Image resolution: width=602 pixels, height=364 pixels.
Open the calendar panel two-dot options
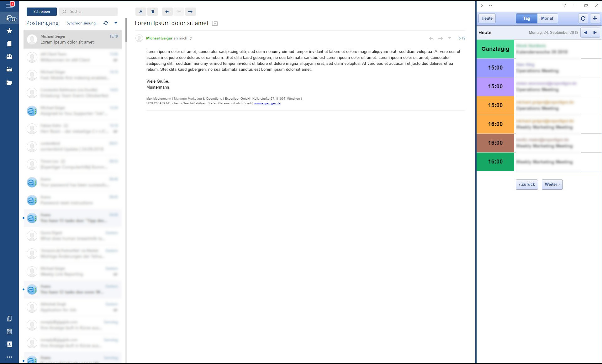point(491,5)
